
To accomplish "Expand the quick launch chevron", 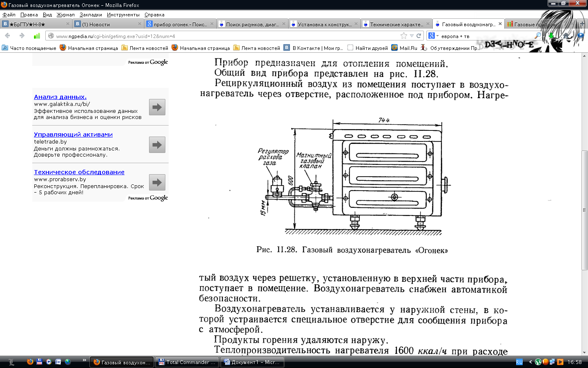I will (84, 360).
